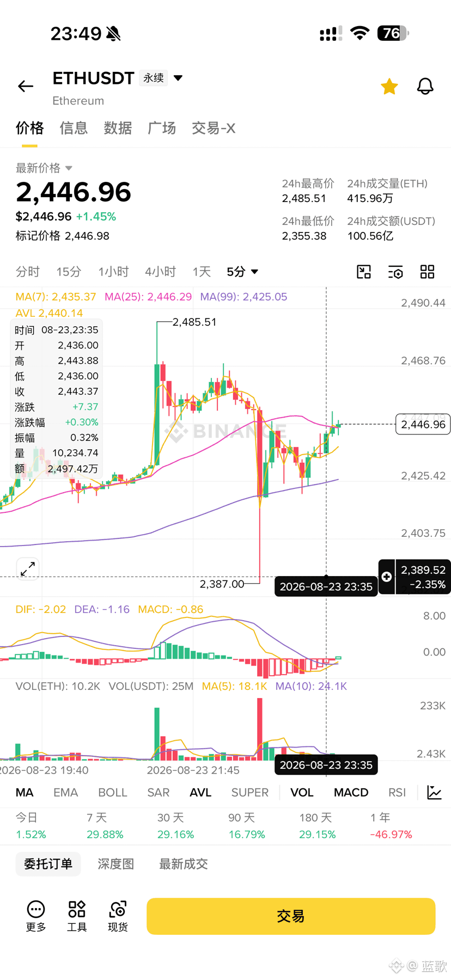Open the chart drawing tools icon
The image size is (451, 980).
[x=364, y=272]
